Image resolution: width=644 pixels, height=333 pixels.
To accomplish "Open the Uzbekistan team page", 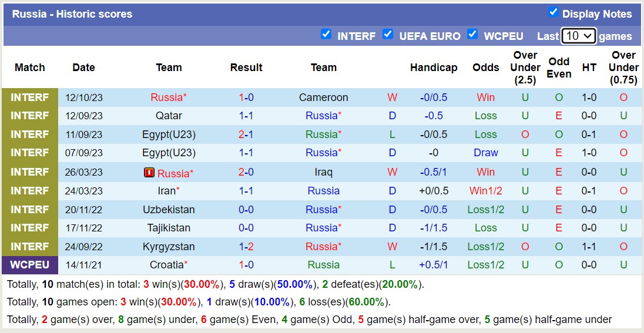I will (x=169, y=210).
